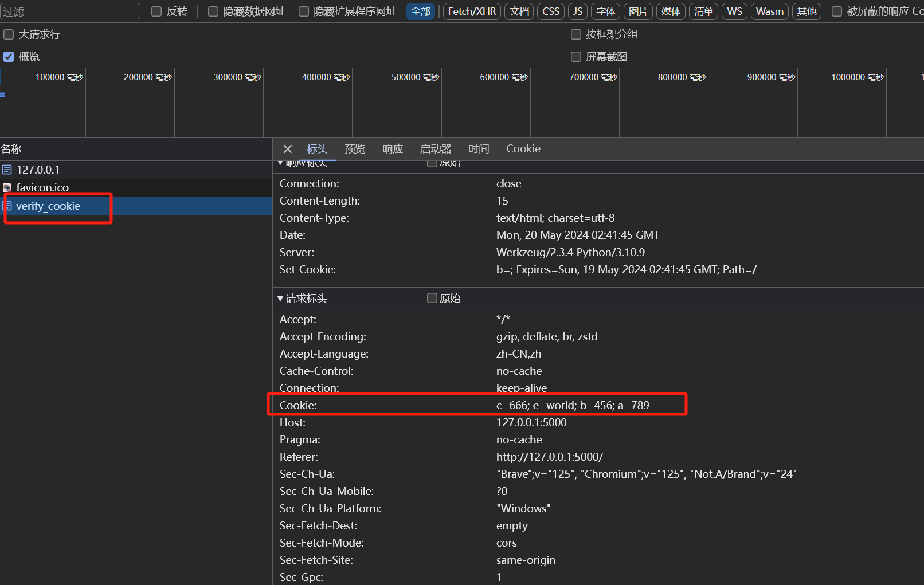Click the verify_cookie document icon
924x585 pixels.
[7, 206]
